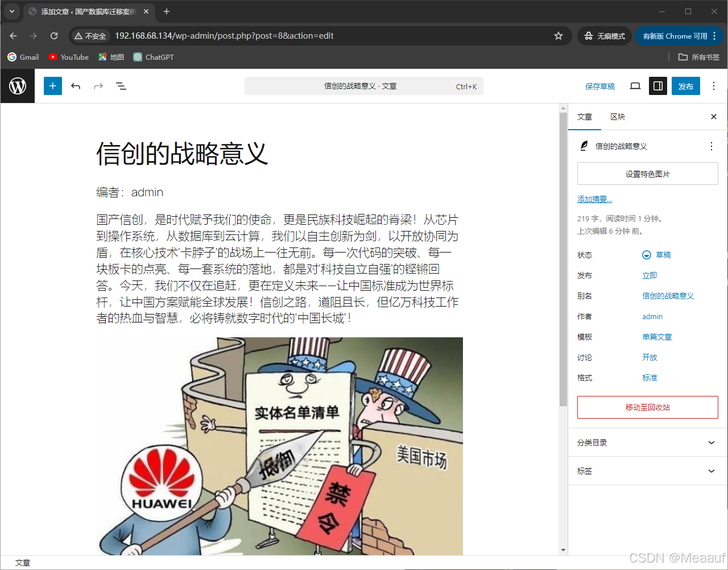Click the feather post icon in sidebar
Viewport: 728px width, 570px height.
click(x=584, y=146)
